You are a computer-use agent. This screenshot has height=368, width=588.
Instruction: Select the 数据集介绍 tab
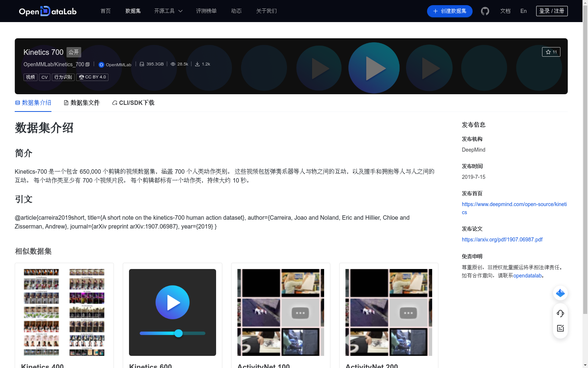(x=33, y=103)
